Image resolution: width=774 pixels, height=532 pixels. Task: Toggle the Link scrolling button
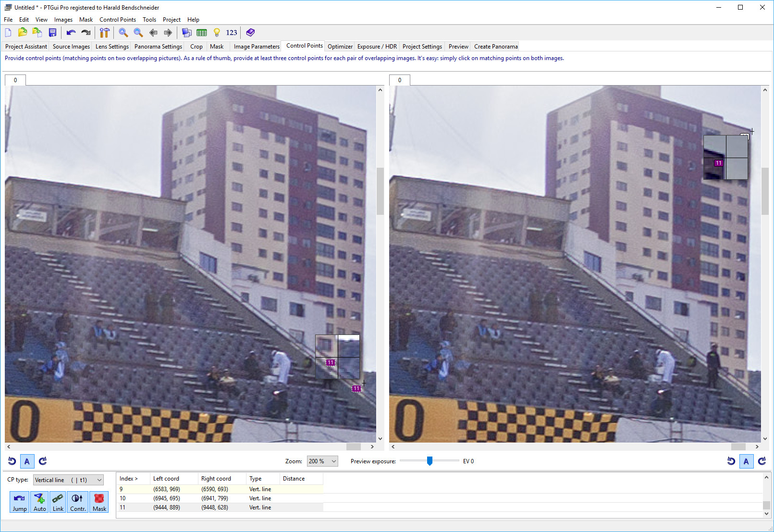58,502
